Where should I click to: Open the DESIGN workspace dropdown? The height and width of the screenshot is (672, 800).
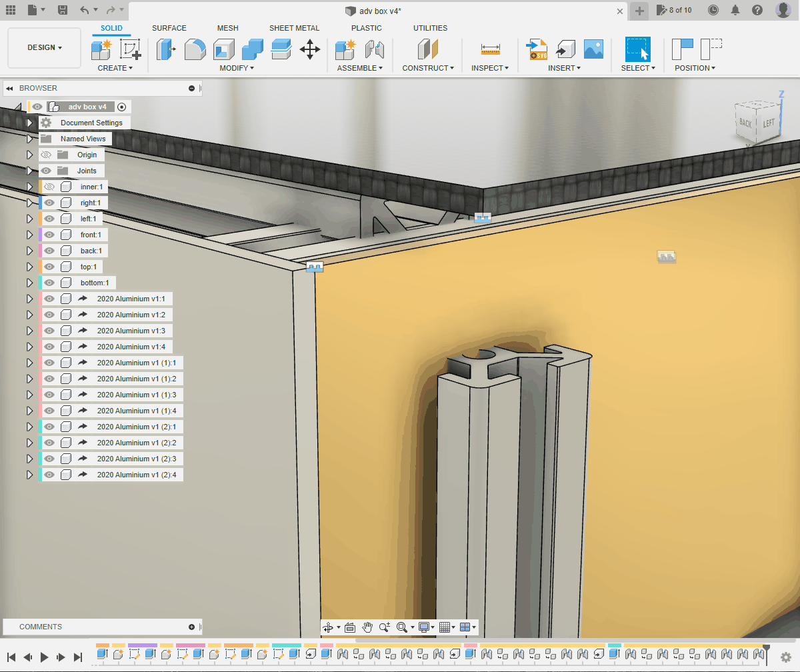(45, 48)
